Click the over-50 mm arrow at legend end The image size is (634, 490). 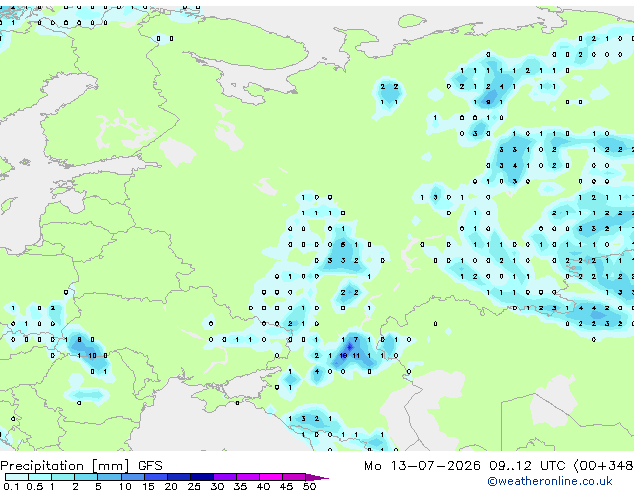[x=317, y=477]
